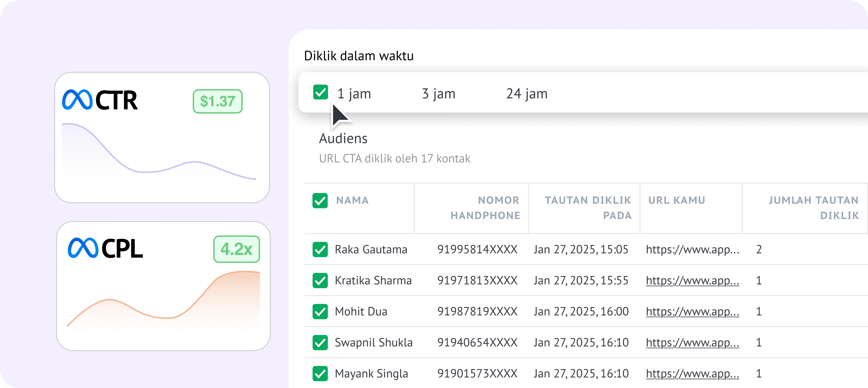The image size is (868, 388).
Task: Open Mohit Dua's URL link
Action: click(692, 312)
